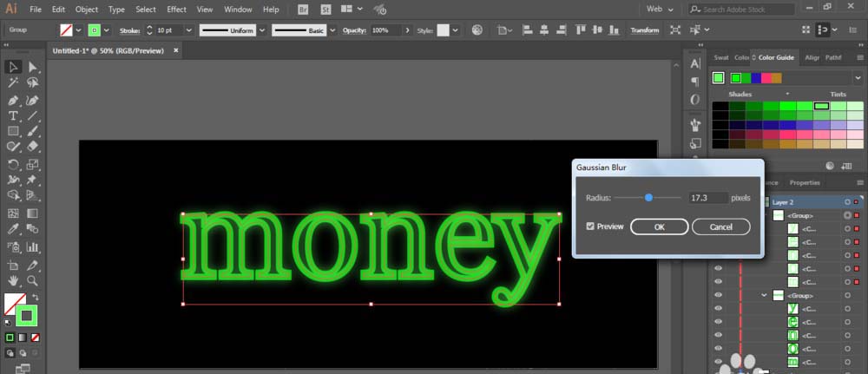Image resolution: width=868 pixels, height=374 pixels.
Task: Hide the letter 'o' sublayer
Action: [x=718, y=349]
